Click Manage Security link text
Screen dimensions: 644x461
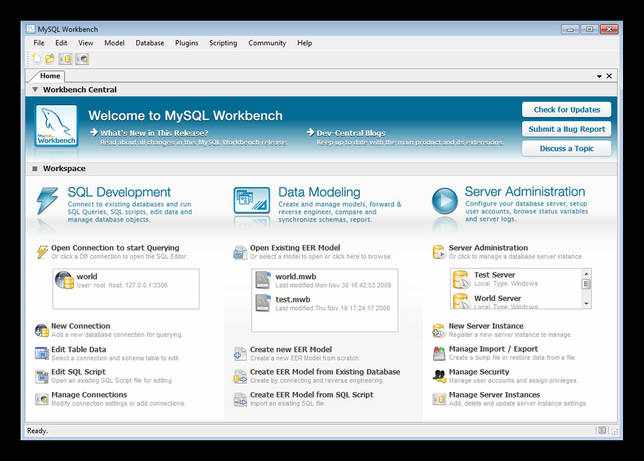pos(479,372)
